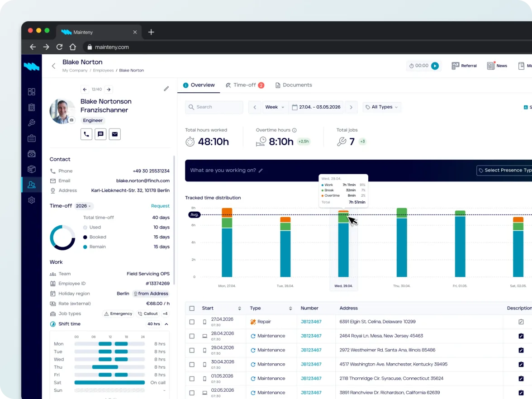This screenshot has width=532, height=399.
Task: Open the dashboard grid icon in sidebar
Action: coord(32,91)
